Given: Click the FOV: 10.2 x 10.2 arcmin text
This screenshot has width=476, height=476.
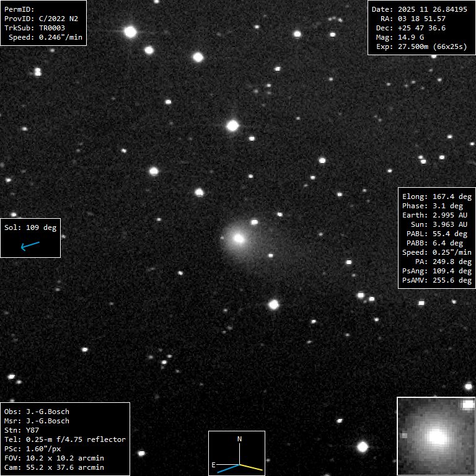Looking at the screenshot, I should click(54, 458).
